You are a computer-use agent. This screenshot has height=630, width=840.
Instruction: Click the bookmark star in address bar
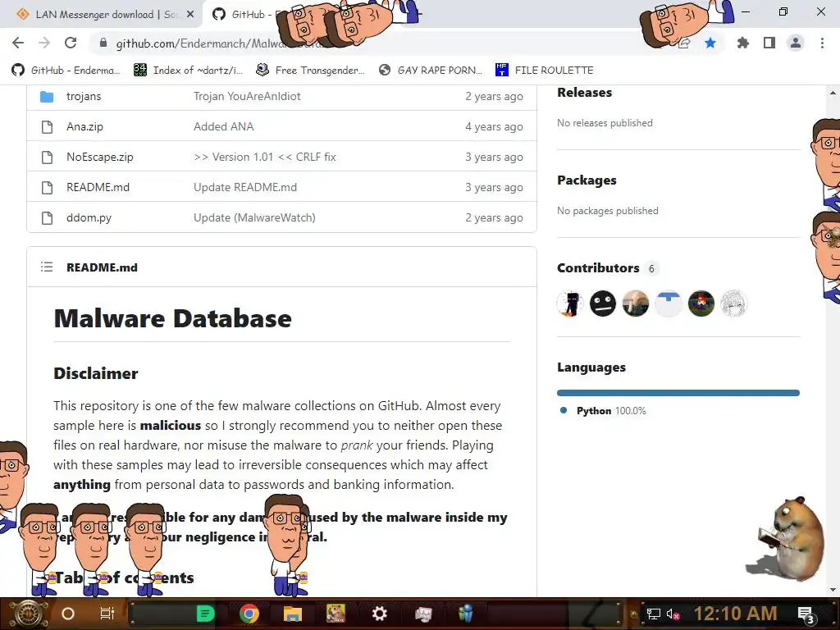click(x=710, y=43)
